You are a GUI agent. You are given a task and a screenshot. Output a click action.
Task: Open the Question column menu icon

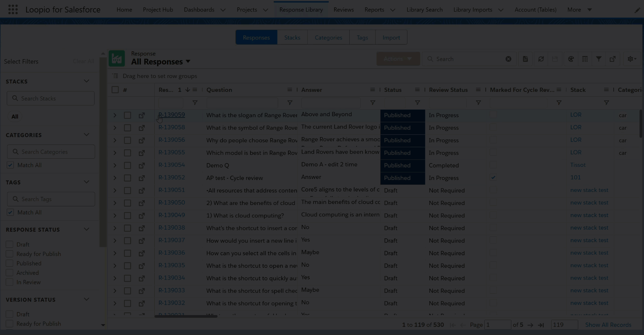coord(290,90)
